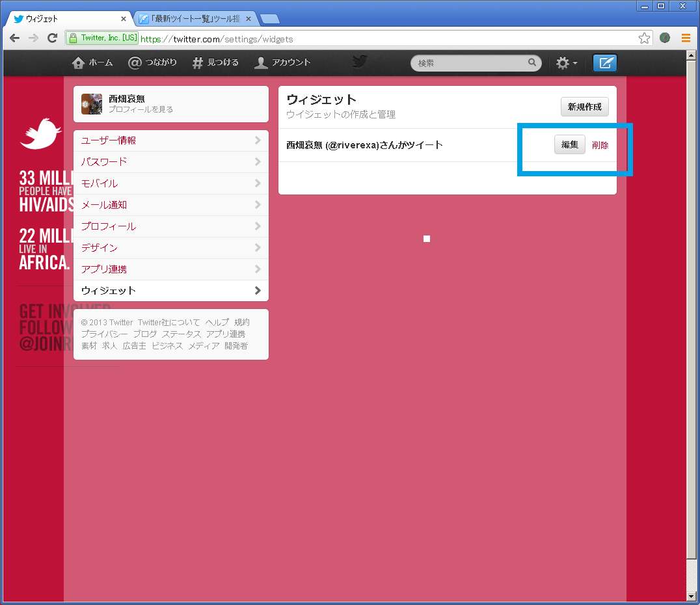
Task: Close the ウィジェット browser tab
Action: click(124, 19)
